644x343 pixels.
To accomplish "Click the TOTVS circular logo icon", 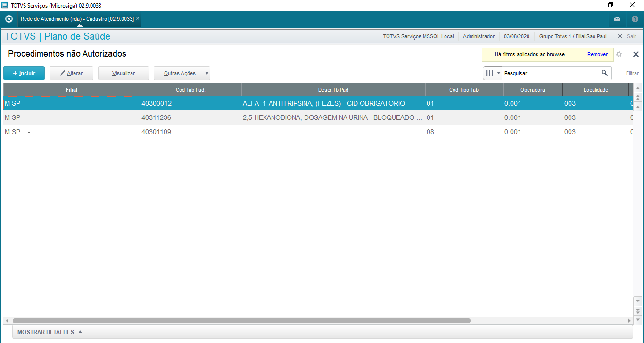I will point(8,19).
